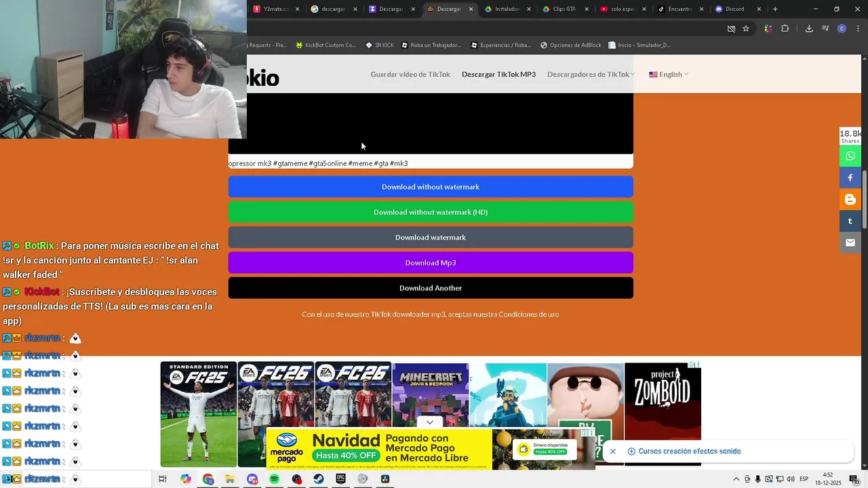Click microphone icon in system tray

[x=758, y=479]
